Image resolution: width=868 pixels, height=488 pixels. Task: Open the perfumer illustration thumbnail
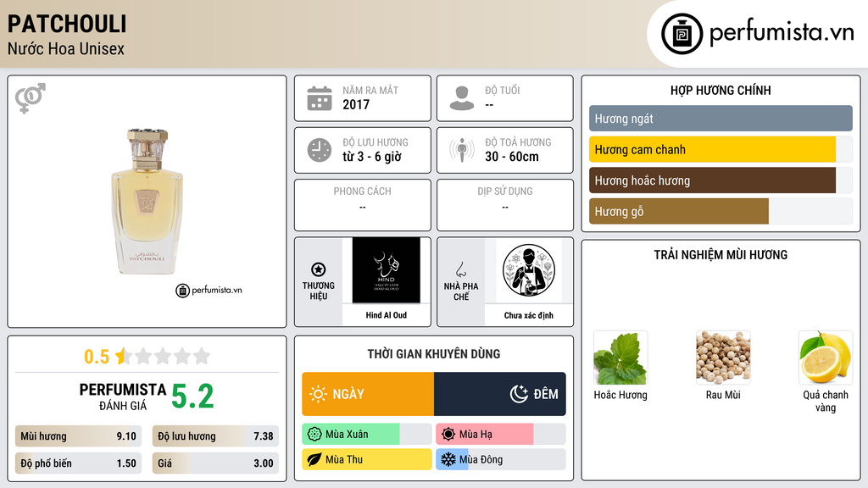[529, 270]
